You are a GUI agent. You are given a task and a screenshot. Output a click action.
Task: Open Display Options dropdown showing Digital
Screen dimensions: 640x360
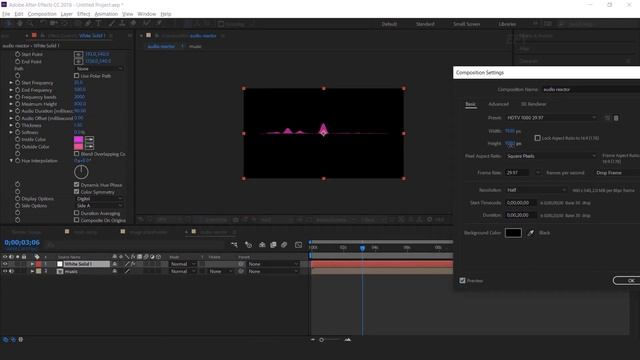pos(99,198)
